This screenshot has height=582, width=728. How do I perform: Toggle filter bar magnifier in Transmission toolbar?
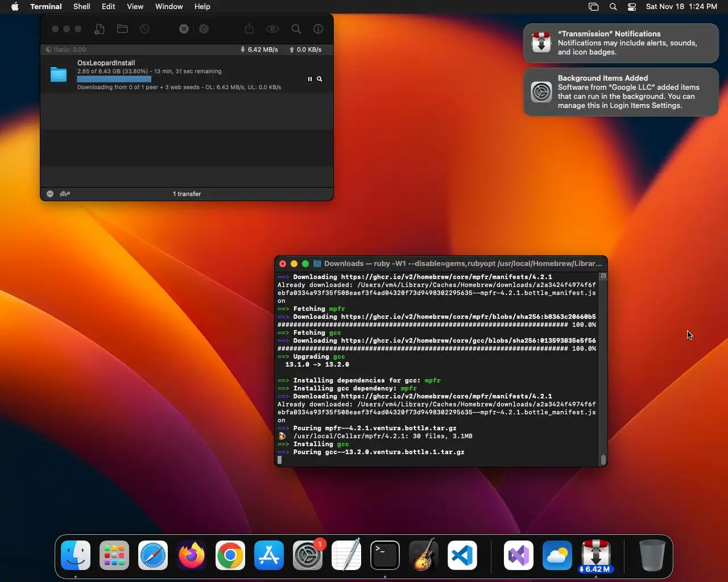[x=296, y=29]
